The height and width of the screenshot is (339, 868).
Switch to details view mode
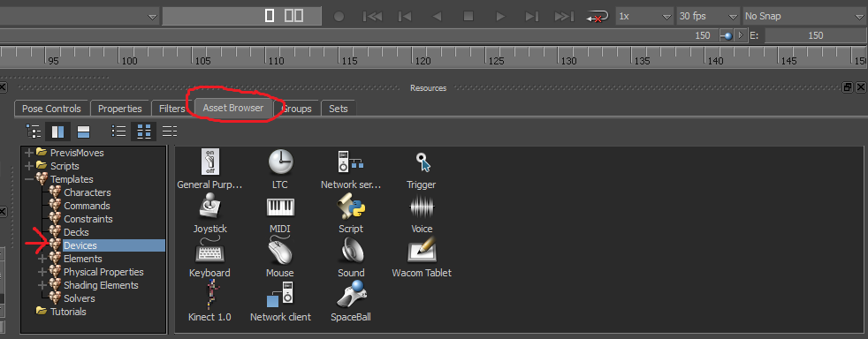coord(170,131)
